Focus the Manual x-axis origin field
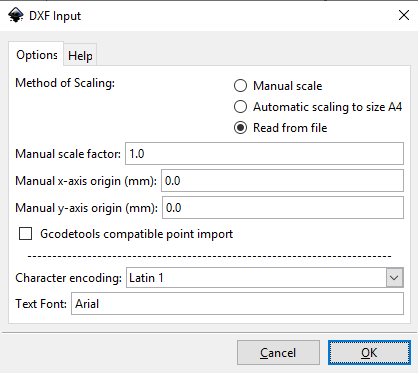Image resolution: width=418 pixels, height=373 pixels. coord(282,181)
